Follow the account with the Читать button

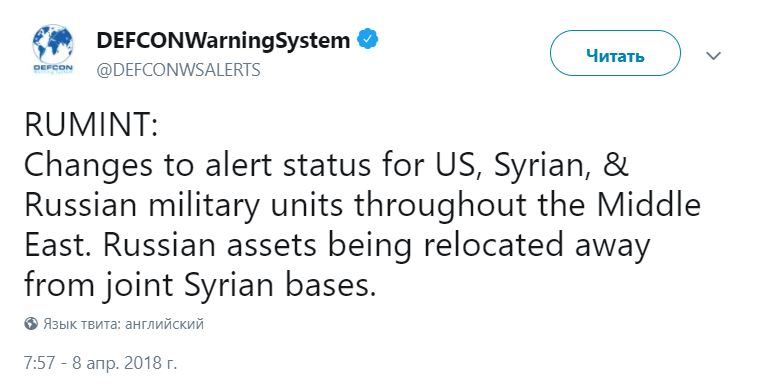click(615, 53)
